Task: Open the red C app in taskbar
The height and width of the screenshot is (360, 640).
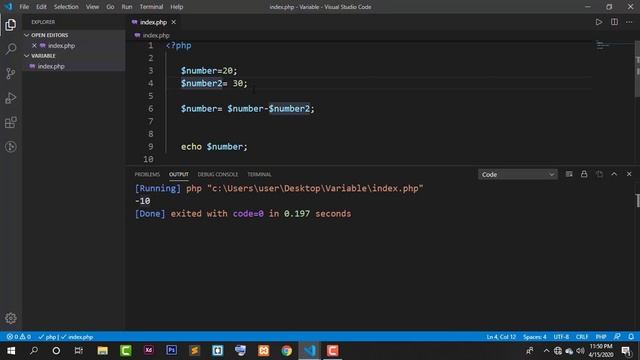Action: 333,351
